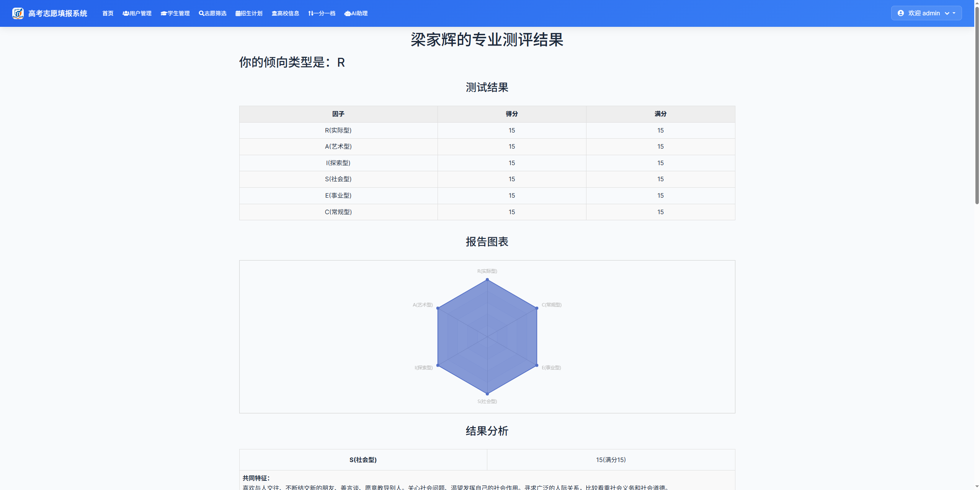Click the calendar icon for 招生计划
The height and width of the screenshot is (490, 980).
point(238,13)
